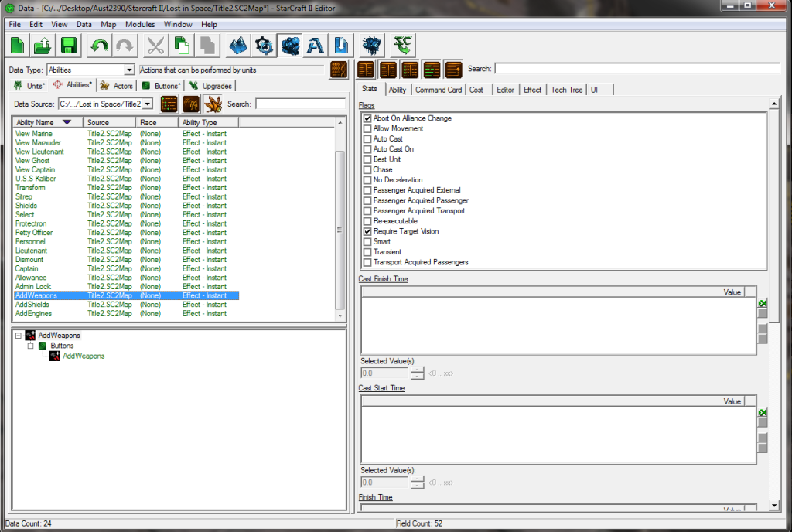Collapse the AddWeapons tree root node
The image size is (792, 532).
tap(19, 335)
